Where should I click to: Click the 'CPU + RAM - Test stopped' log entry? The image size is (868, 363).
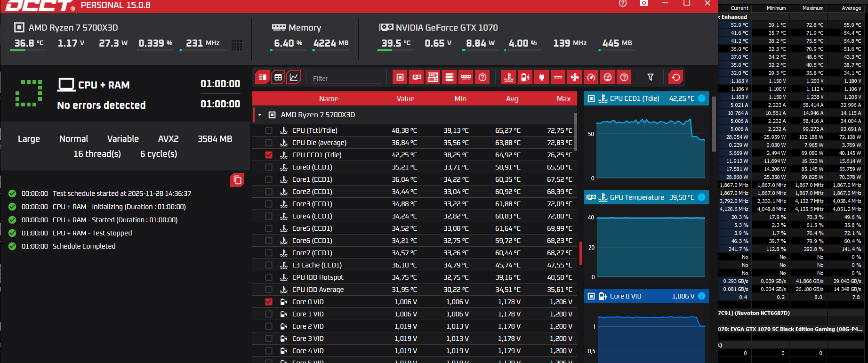[92, 233]
